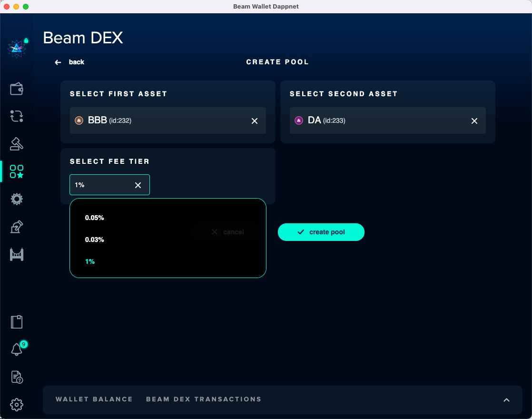Click the sun-gear DApp sidebar icon

point(16,199)
